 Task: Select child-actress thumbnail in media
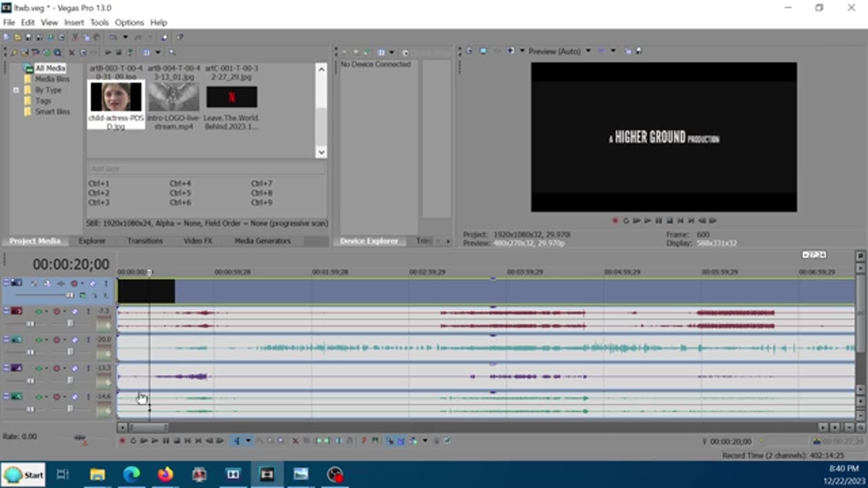click(x=116, y=97)
